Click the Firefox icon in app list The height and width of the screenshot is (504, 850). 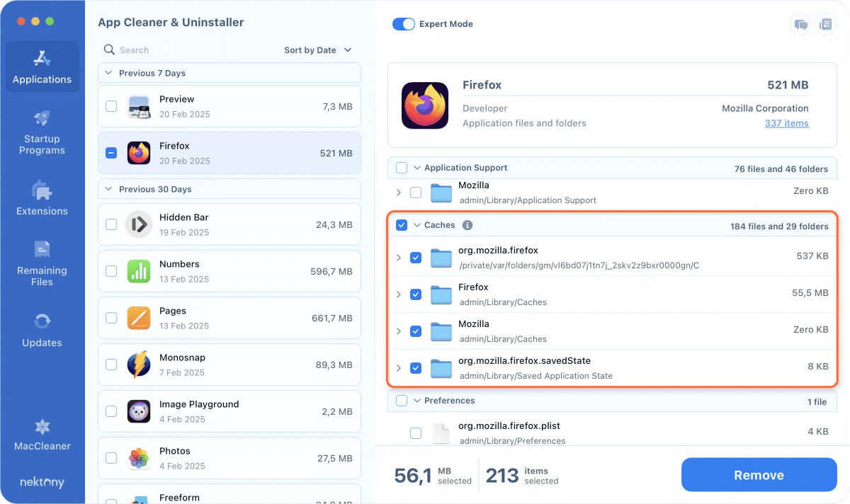pyautogui.click(x=139, y=153)
